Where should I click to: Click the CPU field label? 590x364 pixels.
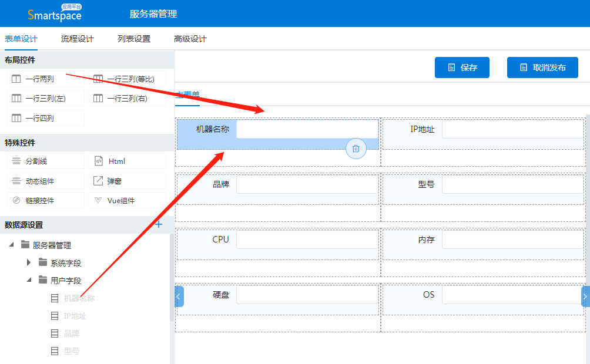tap(220, 239)
